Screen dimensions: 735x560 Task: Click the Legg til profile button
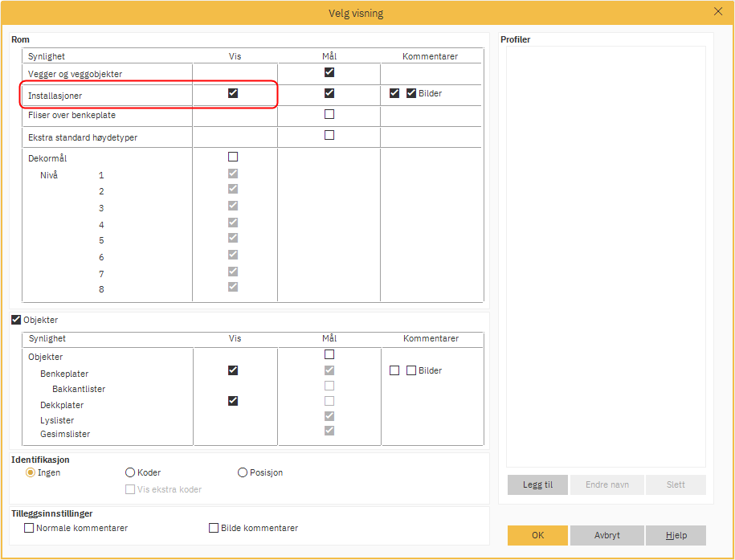[x=537, y=485]
